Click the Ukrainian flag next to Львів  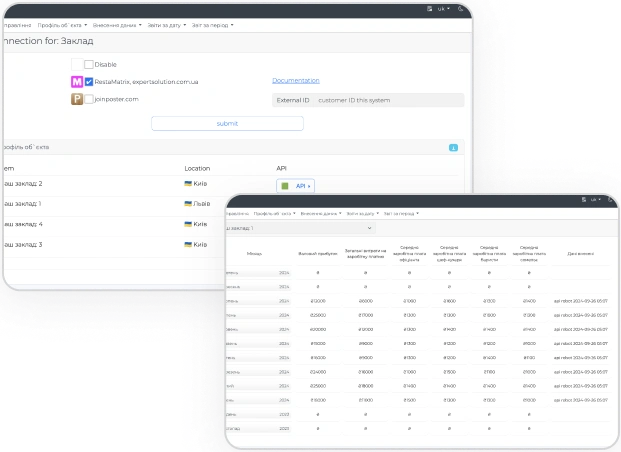pos(188,203)
